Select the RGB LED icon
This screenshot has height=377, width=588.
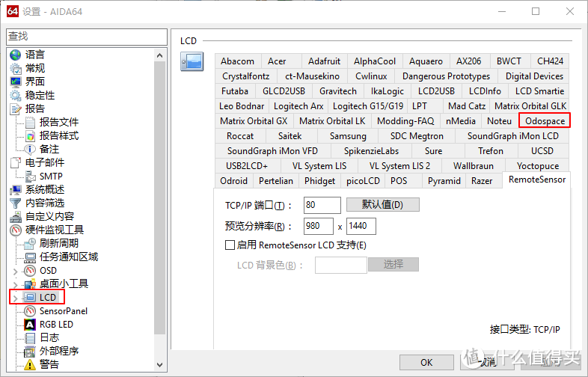30,325
